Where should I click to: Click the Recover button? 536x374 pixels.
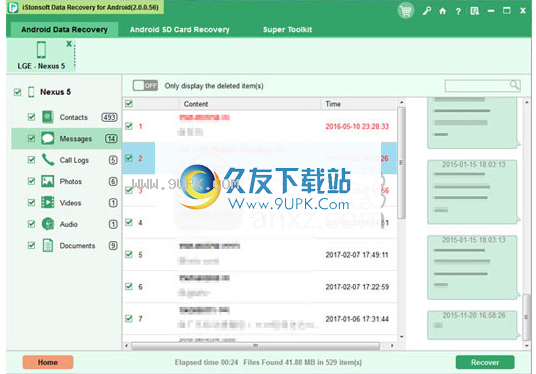[x=485, y=362]
